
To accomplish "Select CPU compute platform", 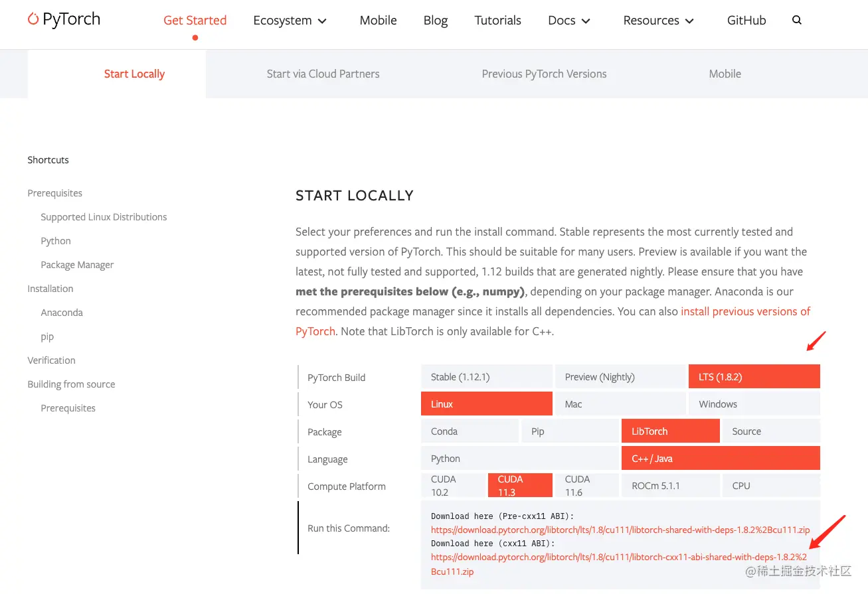I will coord(771,485).
